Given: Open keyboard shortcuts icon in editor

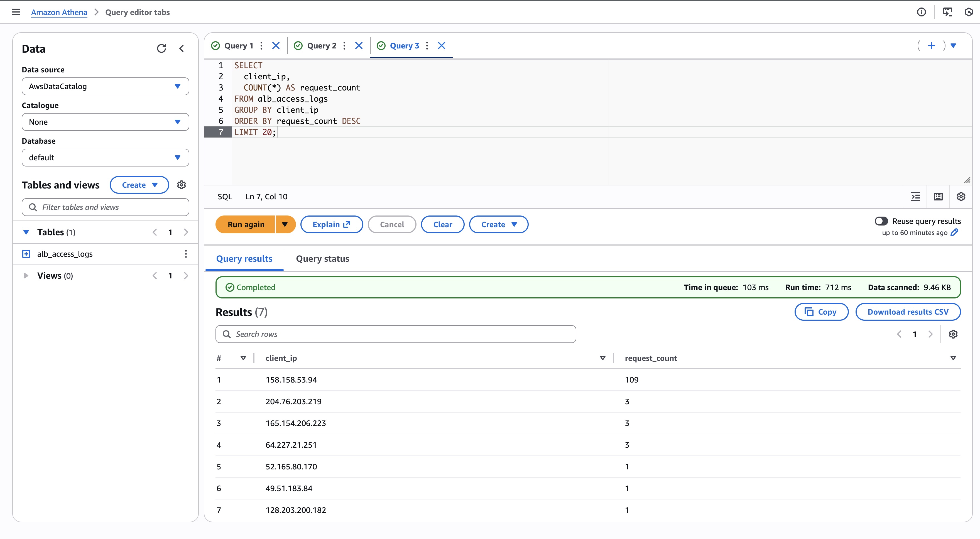Looking at the screenshot, I should coord(938,197).
